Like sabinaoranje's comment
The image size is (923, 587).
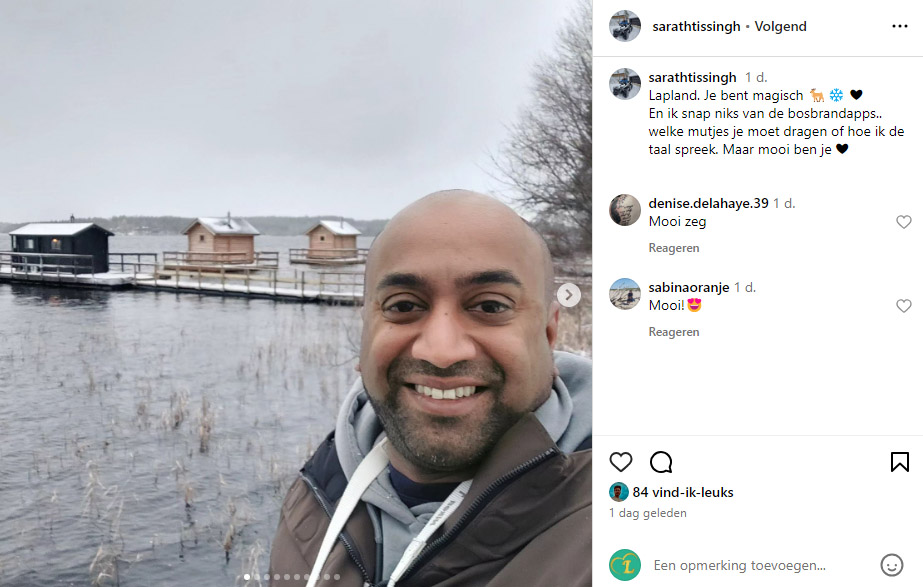click(904, 306)
